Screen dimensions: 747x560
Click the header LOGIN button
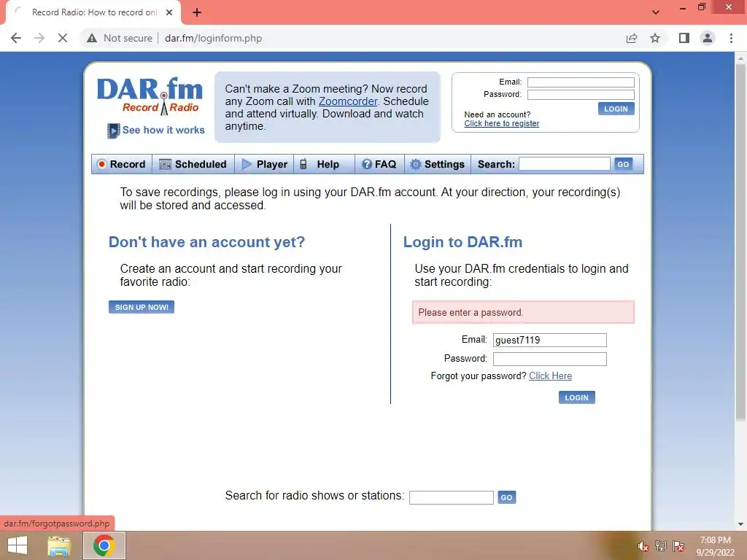click(616, 109)
